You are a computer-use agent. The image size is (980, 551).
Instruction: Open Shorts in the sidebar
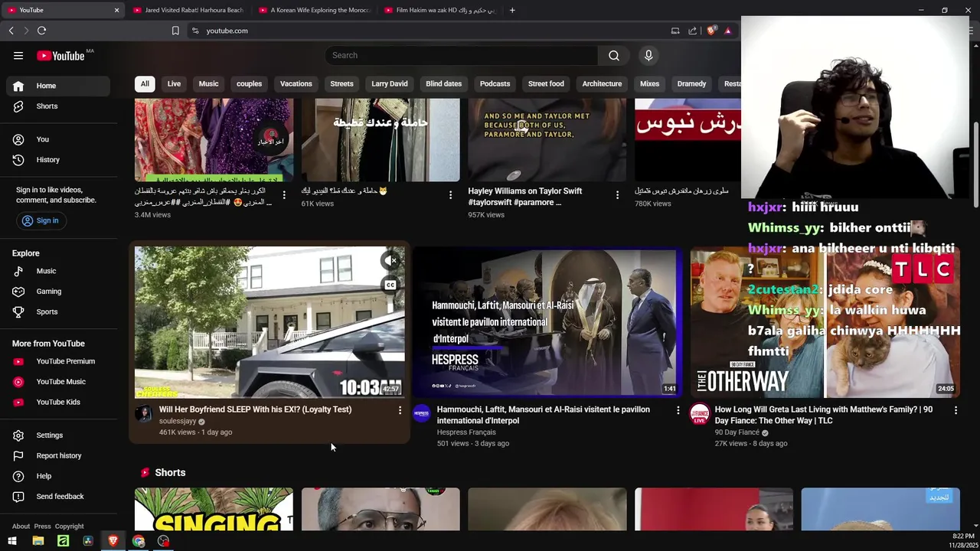(x=60, y=106)
